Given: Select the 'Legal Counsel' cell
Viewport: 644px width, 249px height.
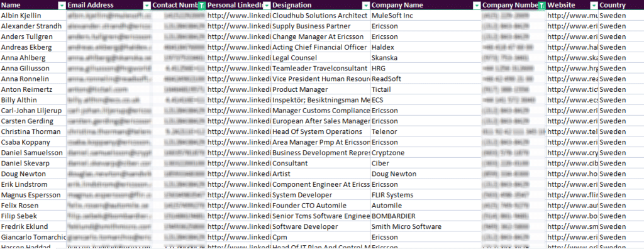Looking at the screenshot, I should click(x=320, y=58).
